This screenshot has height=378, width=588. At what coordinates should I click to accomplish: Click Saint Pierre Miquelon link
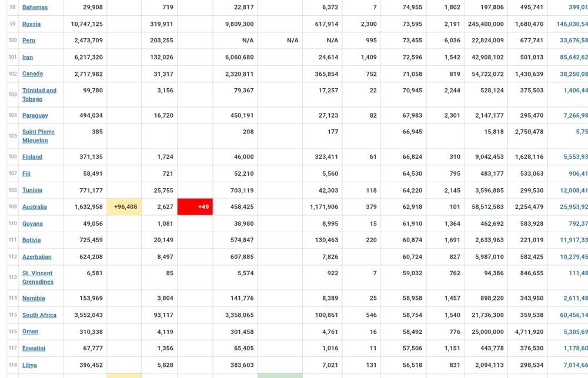[38, 136]
